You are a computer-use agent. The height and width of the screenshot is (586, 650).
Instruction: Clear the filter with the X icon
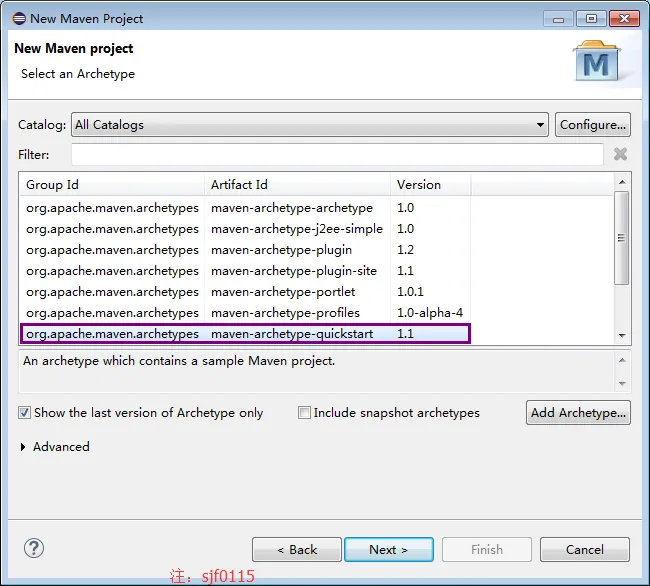click(x=620, y=154)
